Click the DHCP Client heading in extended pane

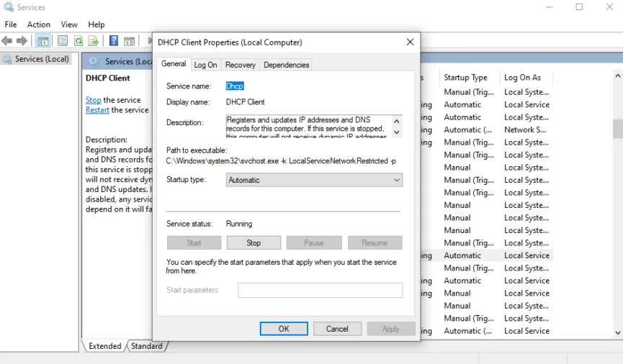tap(107, 78)
